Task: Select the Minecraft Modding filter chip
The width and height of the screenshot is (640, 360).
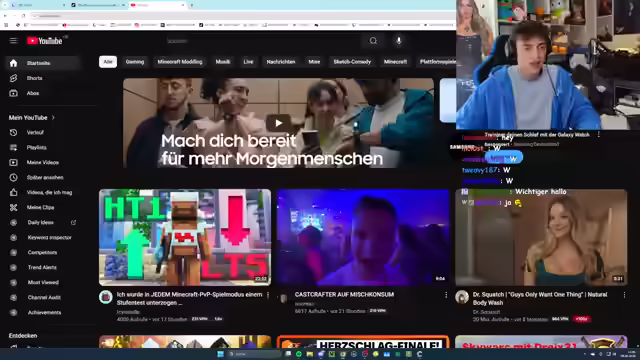Action: [x=180, y=62]
